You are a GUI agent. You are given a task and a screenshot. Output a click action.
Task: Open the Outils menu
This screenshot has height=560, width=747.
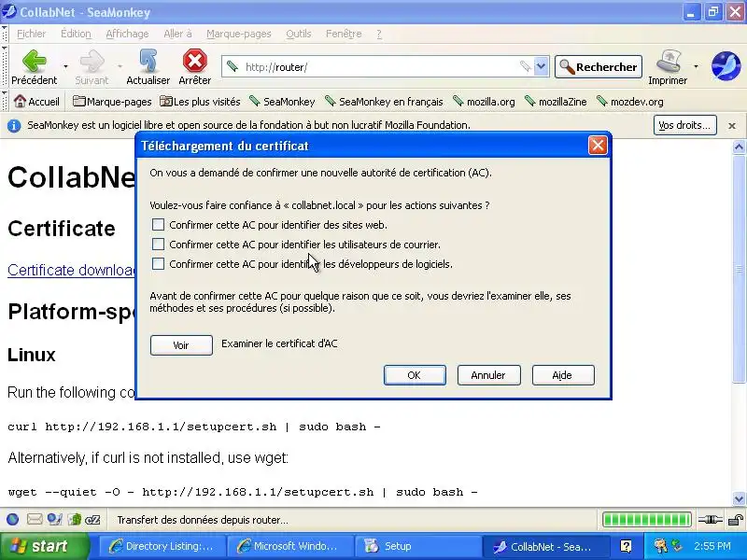299,34
